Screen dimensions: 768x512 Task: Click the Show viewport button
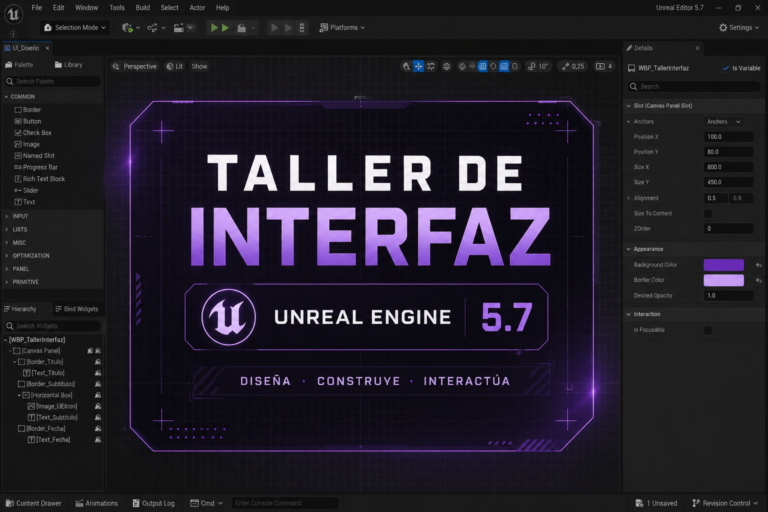[199, 66]
